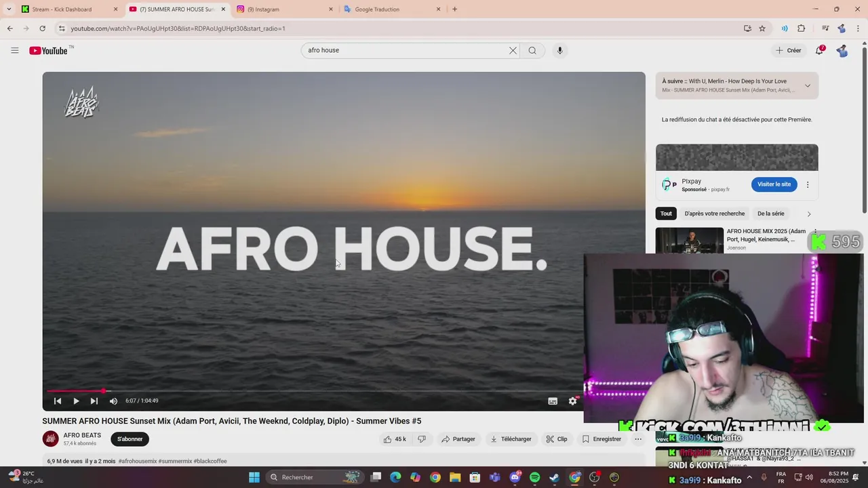Play the paused video
This screenshot has height=488, width=868.
pyautogui.click(x=76, y=401)
